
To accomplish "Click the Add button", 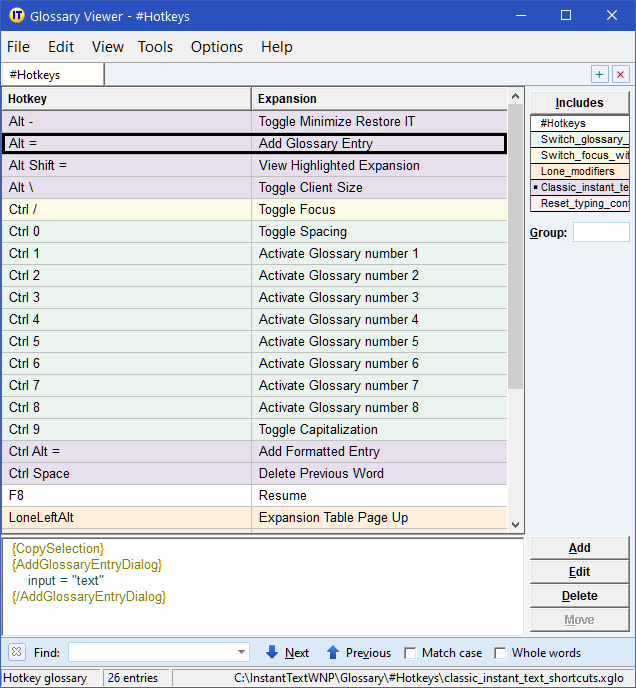I will (x=579, y=548).
